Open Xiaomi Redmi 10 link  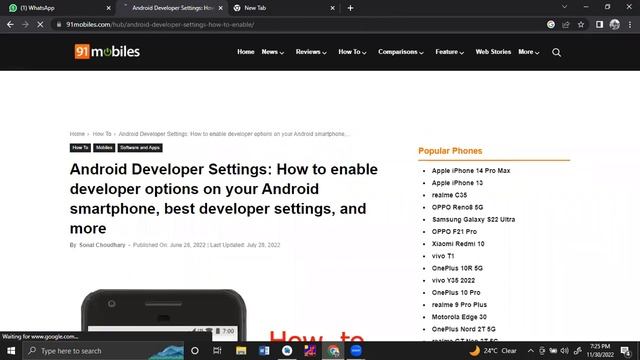coord(458,244)
